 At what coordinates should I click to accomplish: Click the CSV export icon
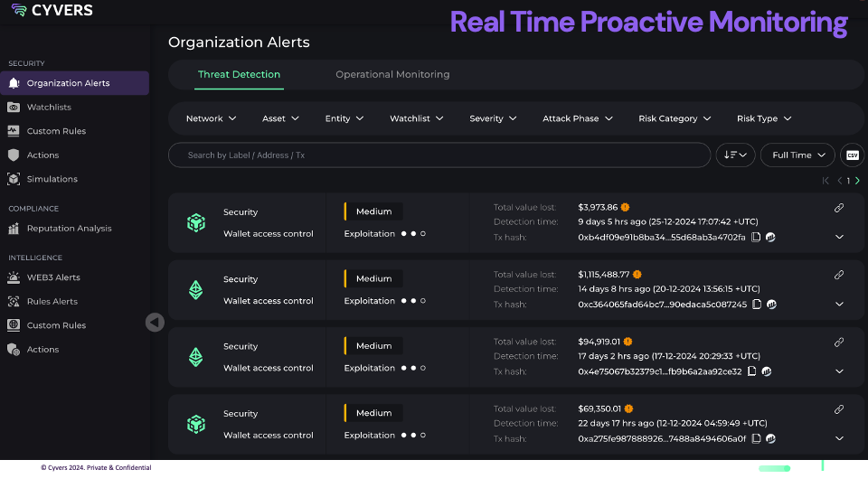pyautogui.click(x=852, y=155)
